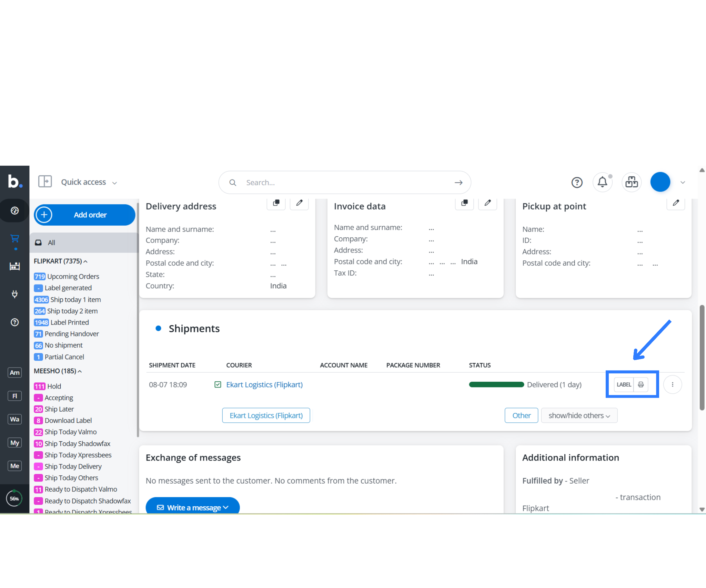Image resolution: width=706 pixels, height=588 pixels.
Task: Open the show/hide others dropdown
Action: tap(579, 415)
